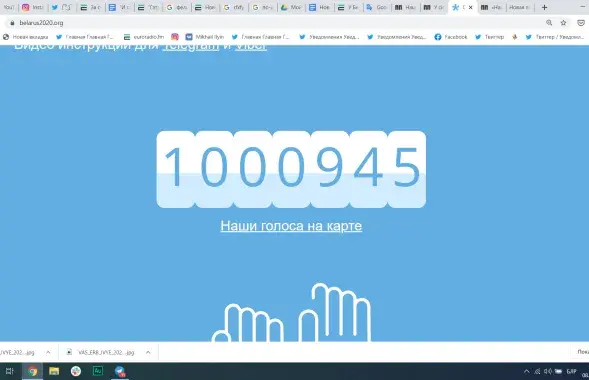This screenshot has width=589, height=380.
Task: Open the Instagram bookmark icon
Action: (x=175, y=37)
